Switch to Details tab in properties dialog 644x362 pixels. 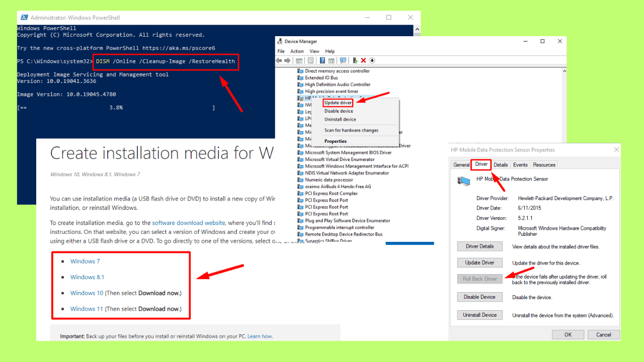[x=501, y=165]
